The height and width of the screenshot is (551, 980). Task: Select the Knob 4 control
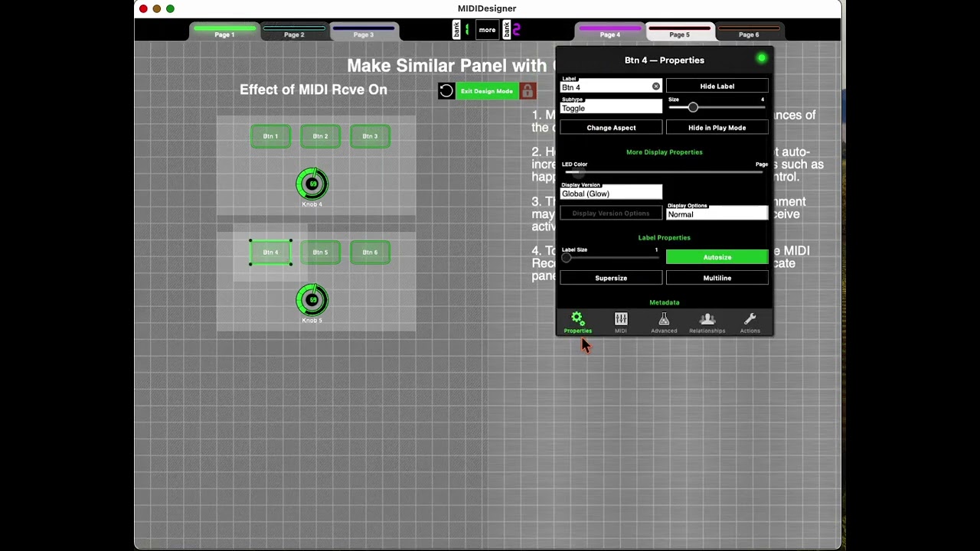(312, 184)
